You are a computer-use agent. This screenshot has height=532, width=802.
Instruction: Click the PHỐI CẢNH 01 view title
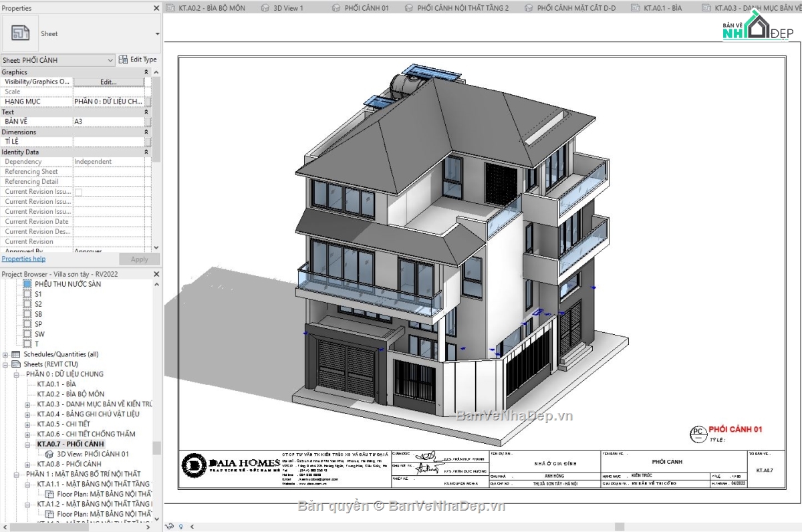735,429
